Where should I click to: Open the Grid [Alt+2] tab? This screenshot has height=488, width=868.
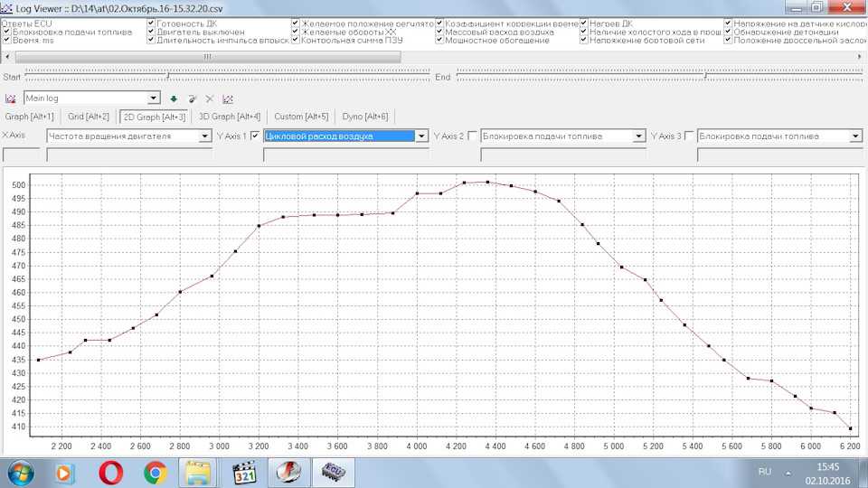point(89,117)
